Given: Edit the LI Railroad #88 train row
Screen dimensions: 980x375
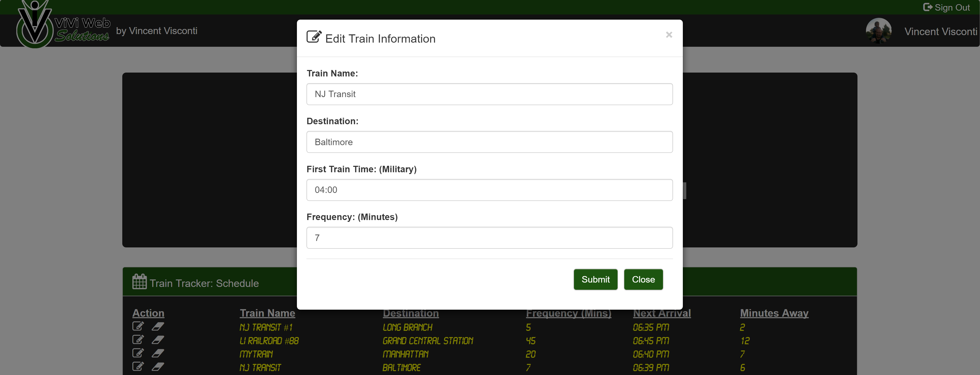Looking at the screenshot, I should pos(138,340).
